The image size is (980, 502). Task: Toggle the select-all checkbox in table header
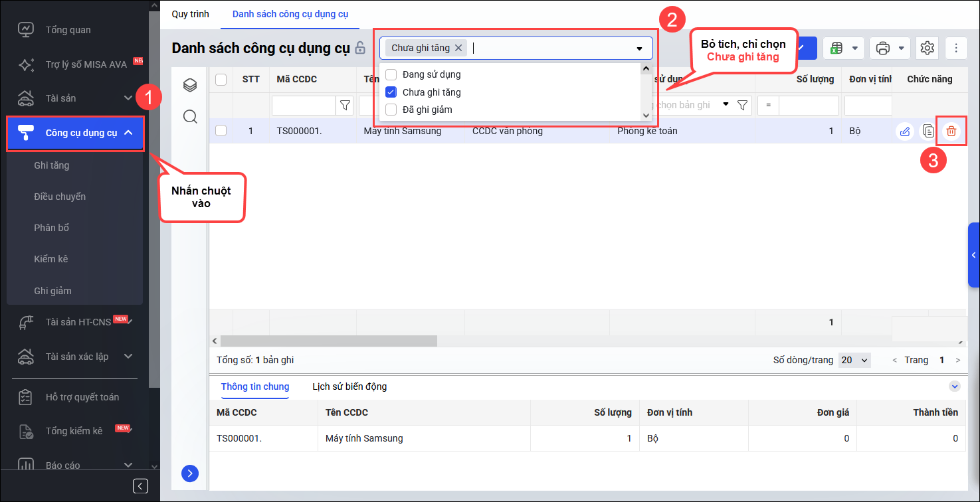point(221,80)
